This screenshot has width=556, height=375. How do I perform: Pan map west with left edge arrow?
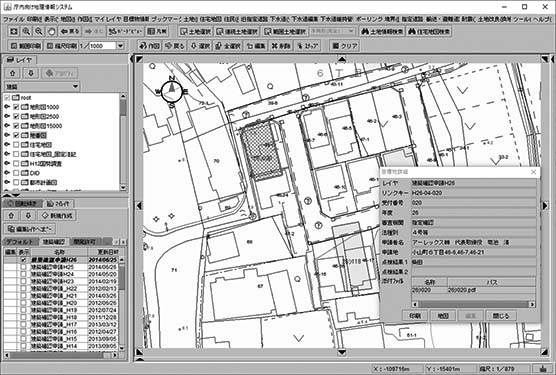139,206
